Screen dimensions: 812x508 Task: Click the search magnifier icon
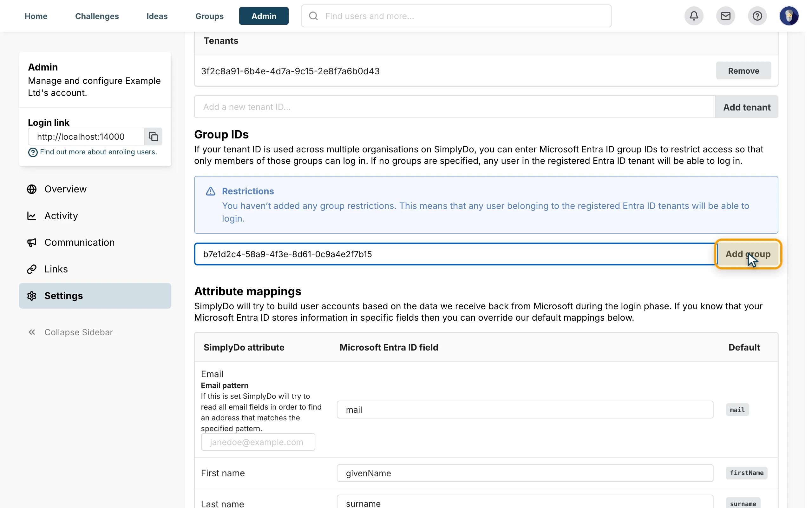point(313,16)
